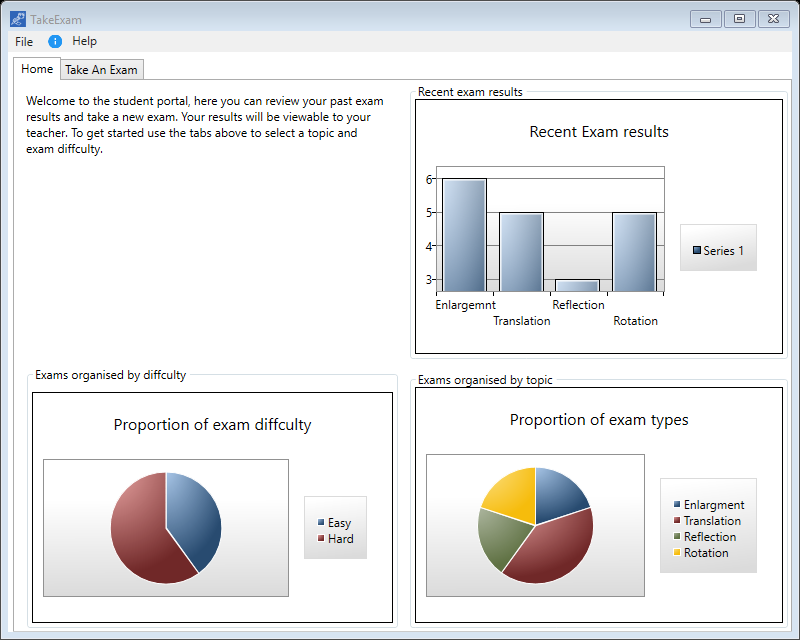The width and height of the screenshot is (800, 640).
Task: Click the TakeExam icon in the title bar
Action: pyautogui.click(x=18, y=18)
